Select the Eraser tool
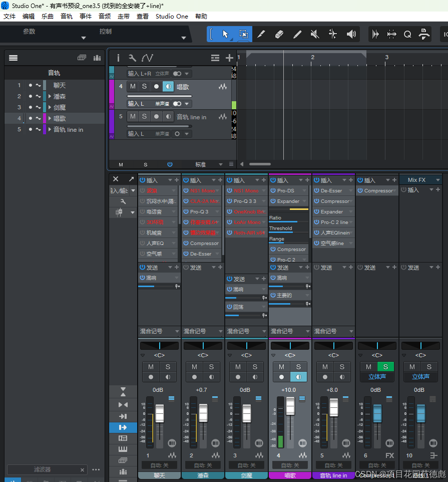Viewport: 448px width, 482px height. click(x=279, y=34)
